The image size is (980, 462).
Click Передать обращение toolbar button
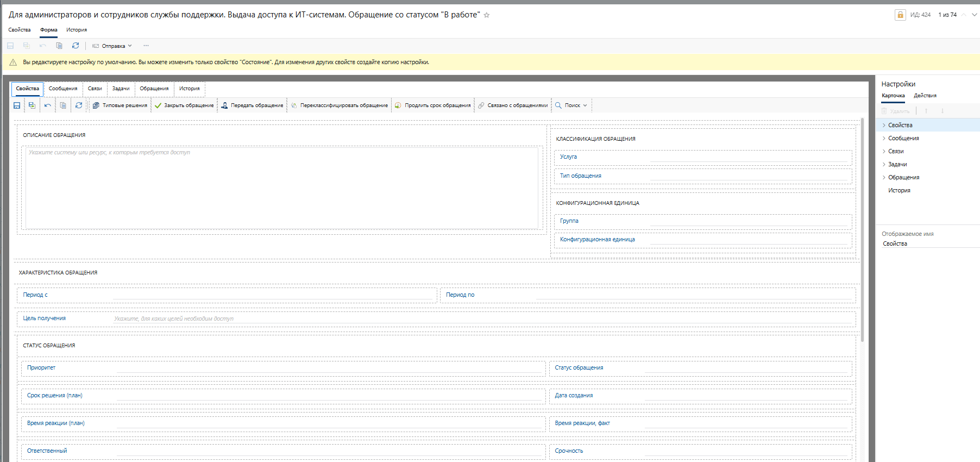click(x=252, y=105)
